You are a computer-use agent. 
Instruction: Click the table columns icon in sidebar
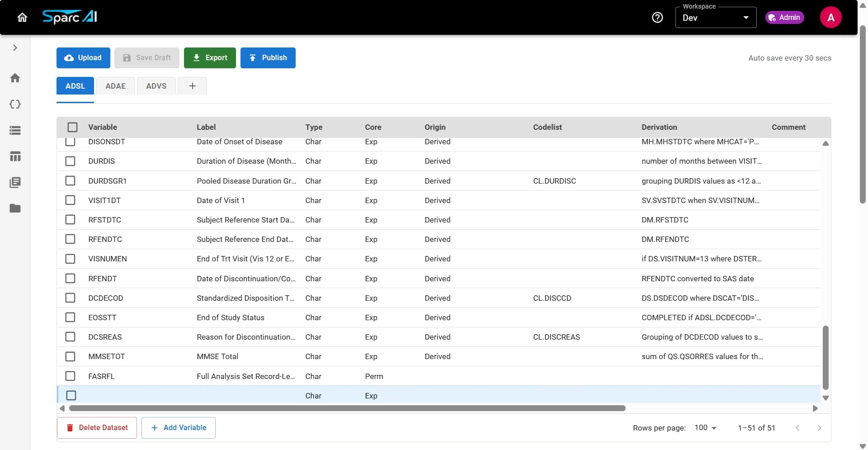[x=15, y=156]
